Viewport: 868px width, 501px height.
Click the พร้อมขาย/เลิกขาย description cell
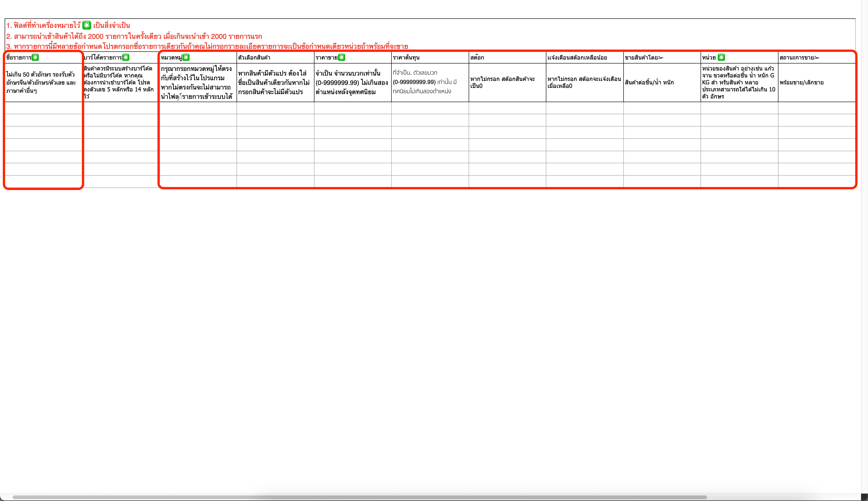pos(802,83)
